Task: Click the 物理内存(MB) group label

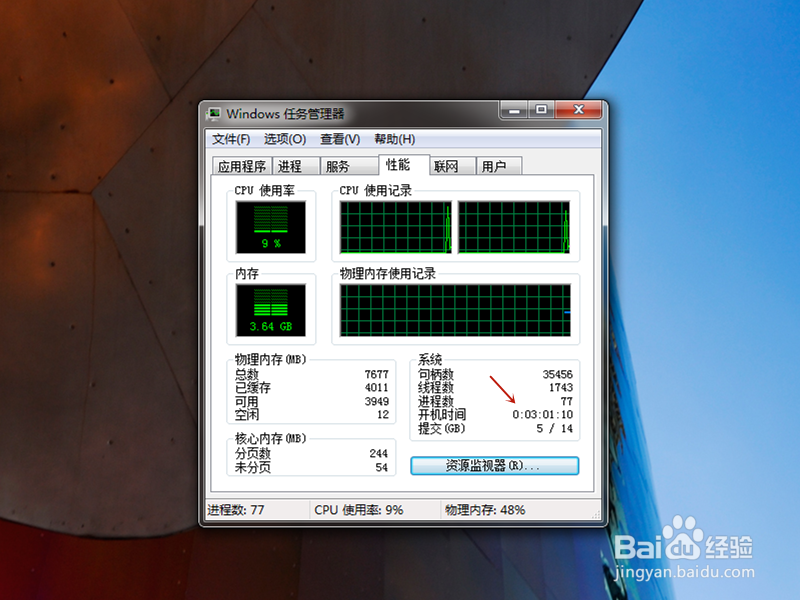Action: [270, 359]
